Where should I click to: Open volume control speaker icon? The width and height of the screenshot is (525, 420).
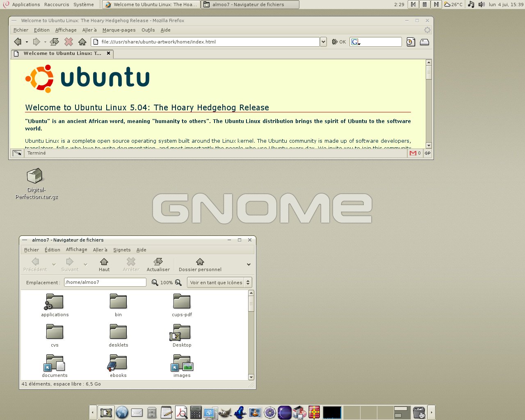click(481, 5)
